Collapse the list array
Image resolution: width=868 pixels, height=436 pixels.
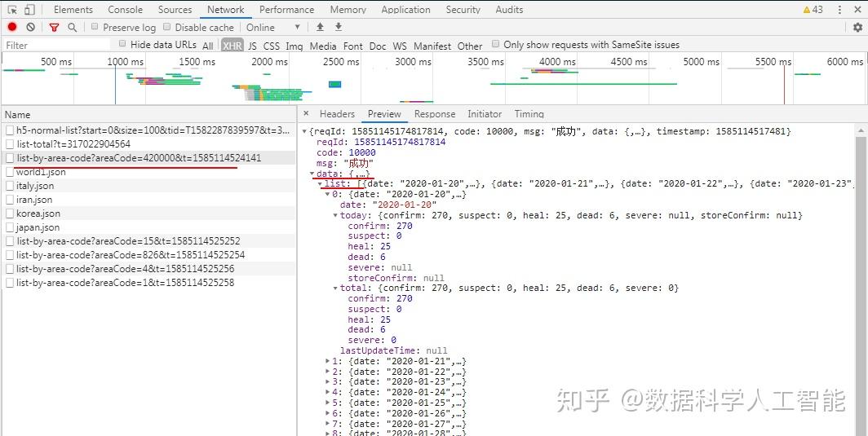[320, 183]
